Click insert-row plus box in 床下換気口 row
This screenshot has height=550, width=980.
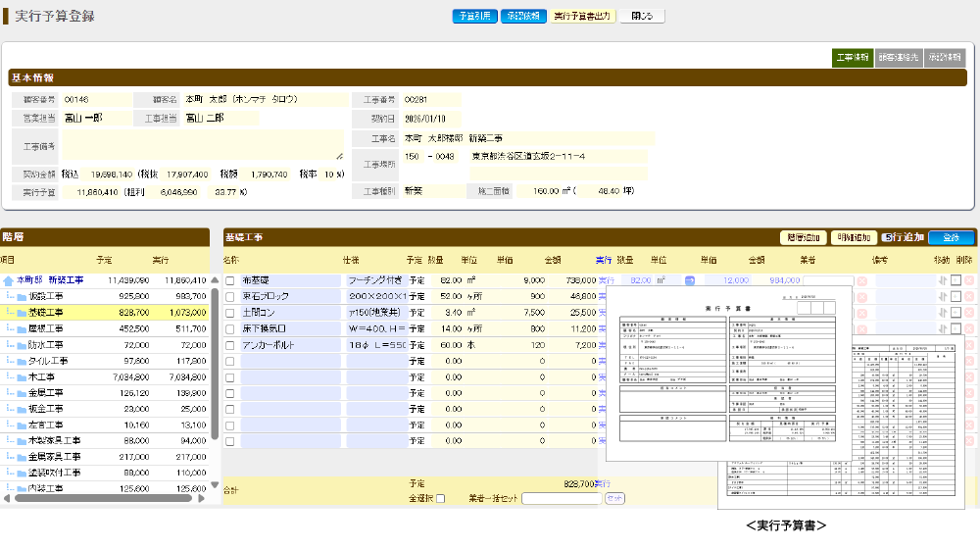tap(955, 328)
